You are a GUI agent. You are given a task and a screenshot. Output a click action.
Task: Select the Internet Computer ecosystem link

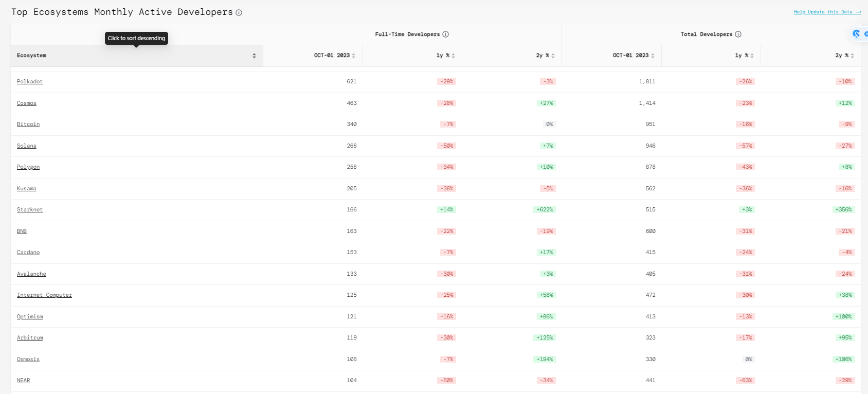point(44,295)
